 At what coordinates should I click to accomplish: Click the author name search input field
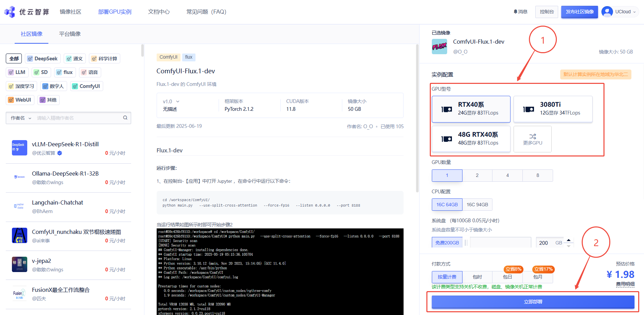(x=78, y=118)
